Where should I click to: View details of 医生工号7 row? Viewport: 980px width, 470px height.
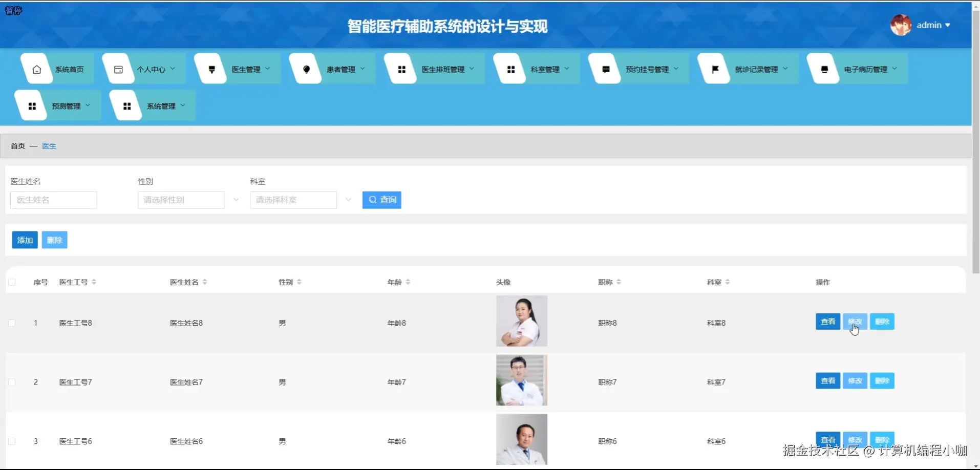point(828,381)
